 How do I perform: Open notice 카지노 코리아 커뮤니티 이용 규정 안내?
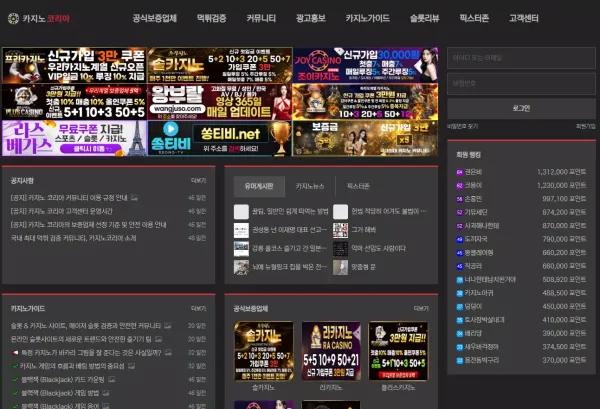tap(69, 198)
